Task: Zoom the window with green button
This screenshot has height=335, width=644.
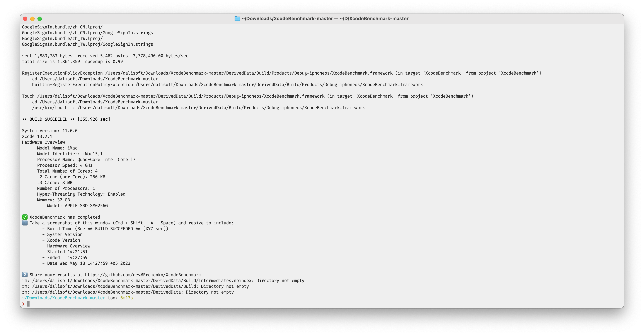Action: [39, 19]
